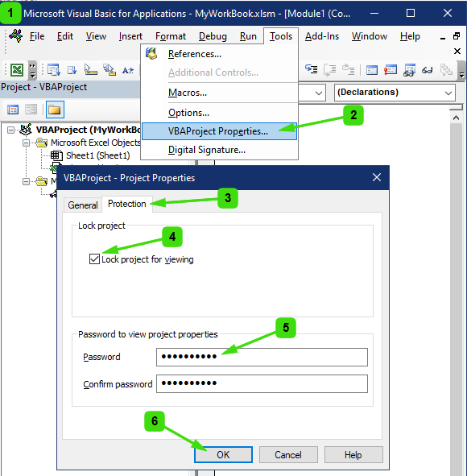The height and width of the screenshot is (476, 467).
Task: Open the Edit menu
Action: pyautogui.click(x=65, y=36)
